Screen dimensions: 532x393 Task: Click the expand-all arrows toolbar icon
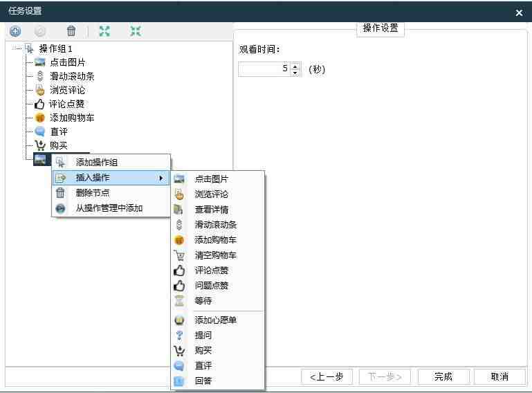tap(104, 31)
